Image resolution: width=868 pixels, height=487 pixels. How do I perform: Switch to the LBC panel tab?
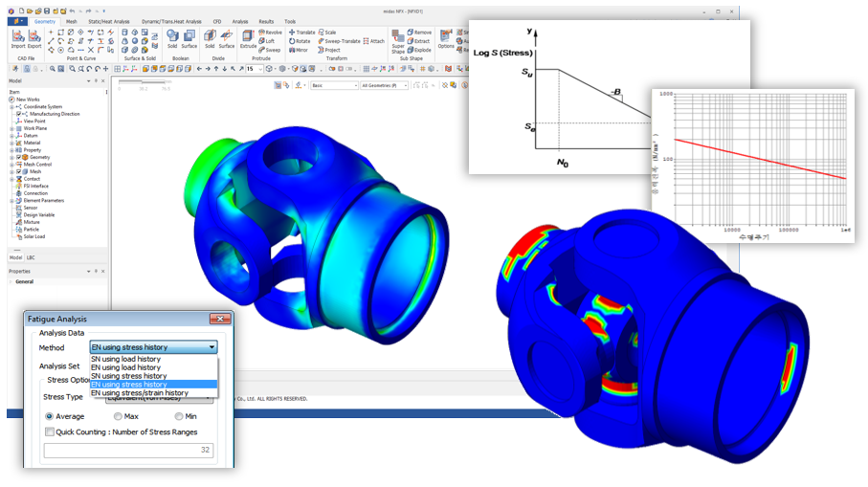31,258
